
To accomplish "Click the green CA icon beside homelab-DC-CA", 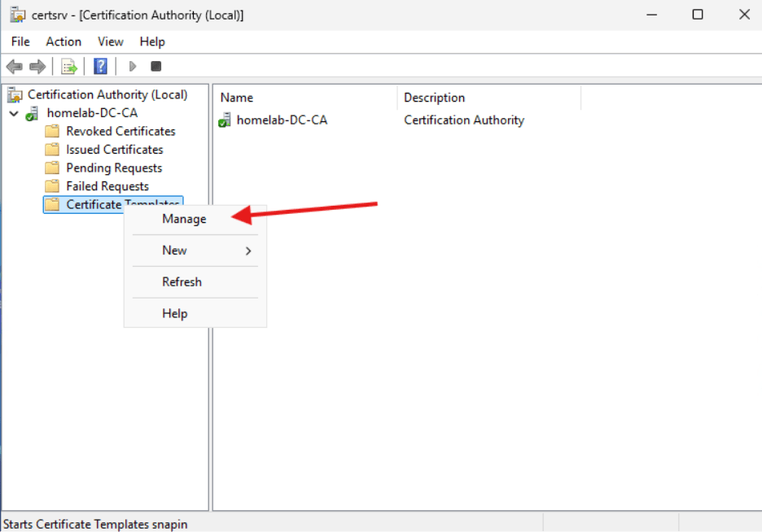I will [x=33, y=112].
